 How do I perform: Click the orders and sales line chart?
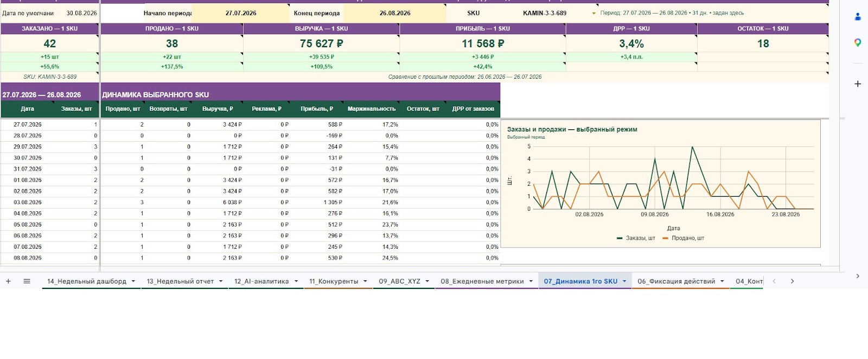point(661,184)
